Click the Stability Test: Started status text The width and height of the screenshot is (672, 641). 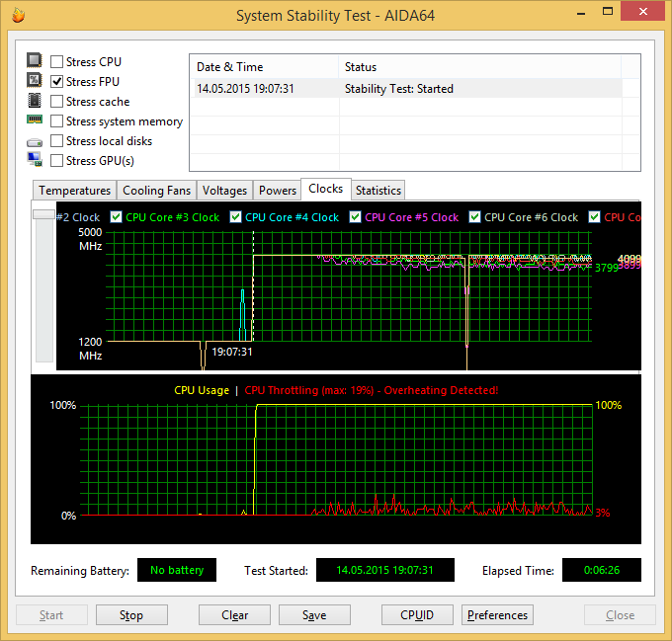[x=398, y=89]
